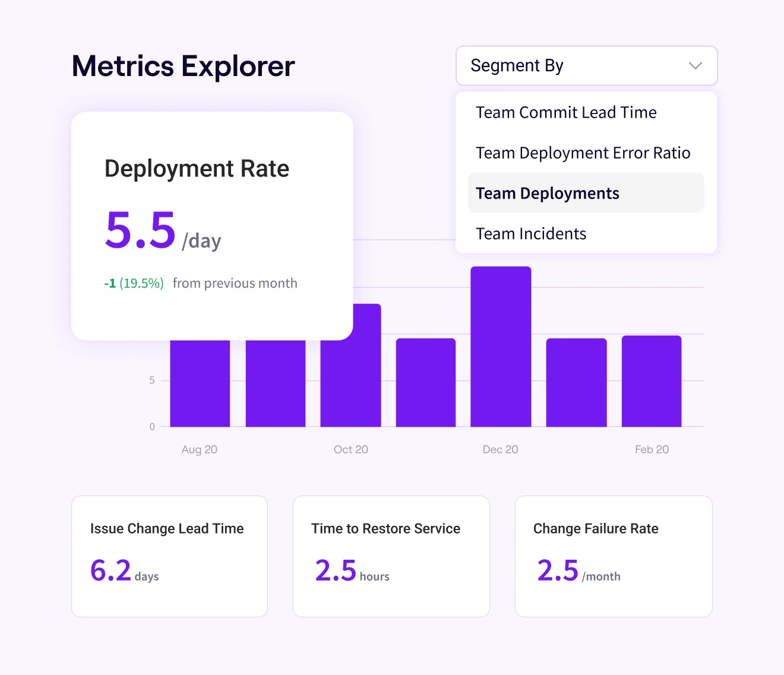Choose Team Deployment Error Ratio option
The height and width of the screenshot is (675, 784).
(583, 153)
